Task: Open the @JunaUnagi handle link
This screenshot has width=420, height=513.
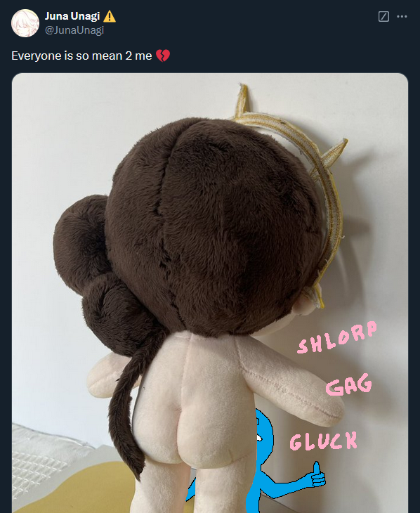Action: (x=74, y=30)
